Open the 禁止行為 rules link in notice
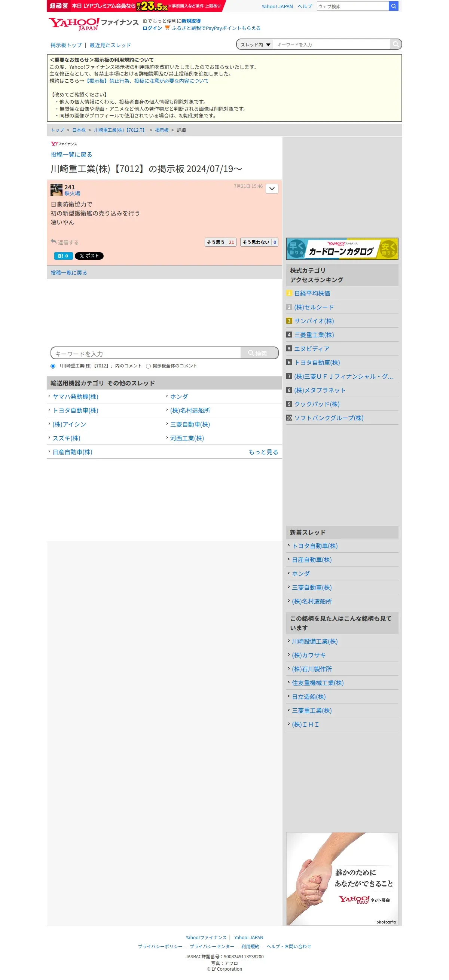 147,81
